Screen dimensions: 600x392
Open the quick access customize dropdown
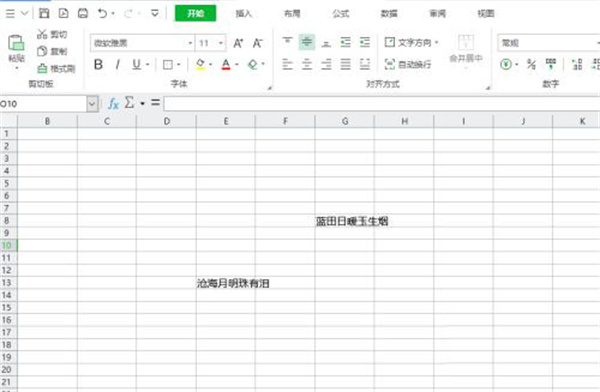(x=155, y=14)
